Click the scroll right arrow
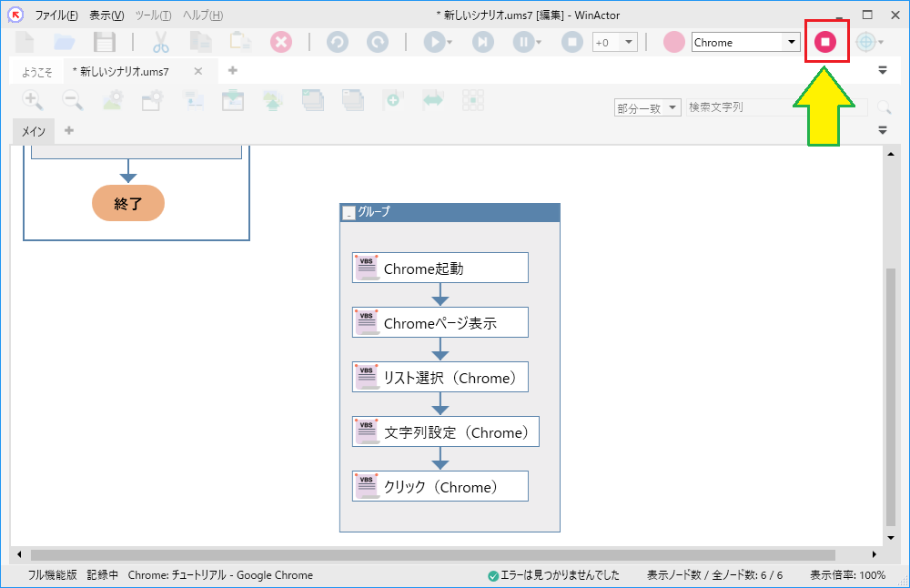 [874, 555]
